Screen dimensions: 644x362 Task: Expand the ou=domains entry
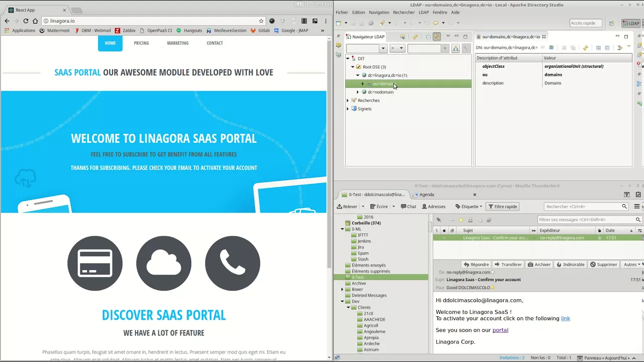(363, 84)
